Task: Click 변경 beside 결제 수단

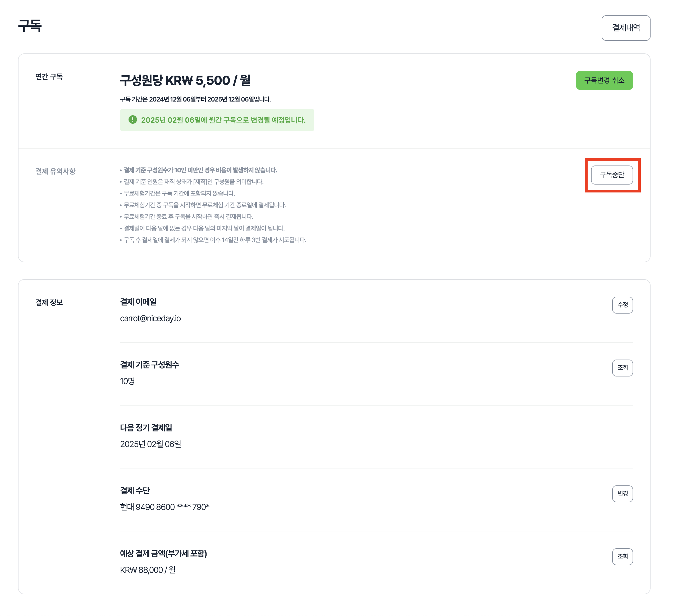Action: pos(622,494)
